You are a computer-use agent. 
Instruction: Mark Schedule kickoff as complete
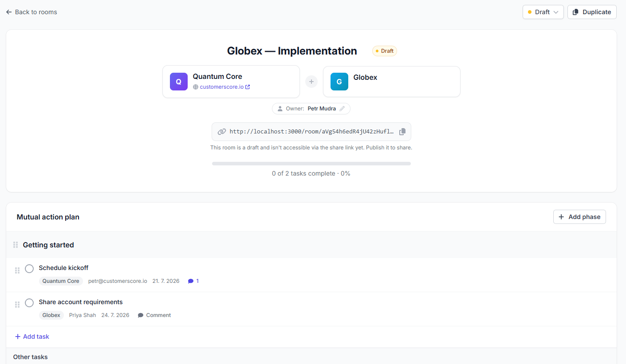(x=29, y=269)
